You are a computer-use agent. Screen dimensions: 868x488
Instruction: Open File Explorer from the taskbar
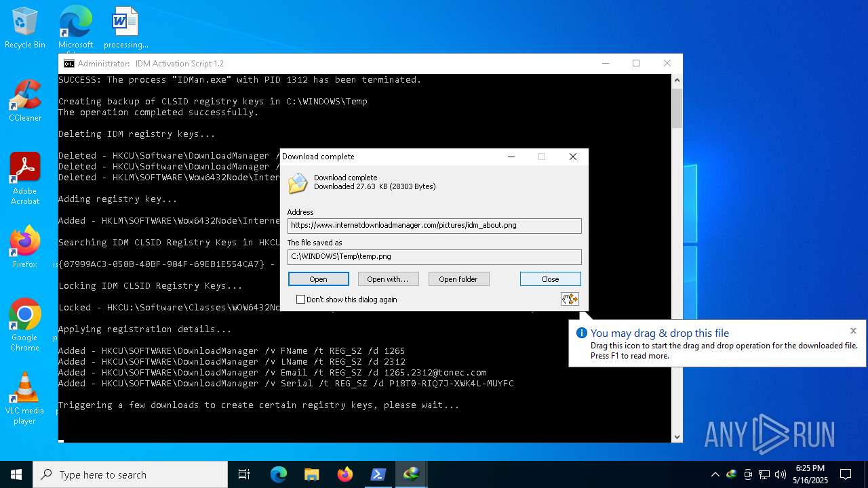(x=311, y=474)
